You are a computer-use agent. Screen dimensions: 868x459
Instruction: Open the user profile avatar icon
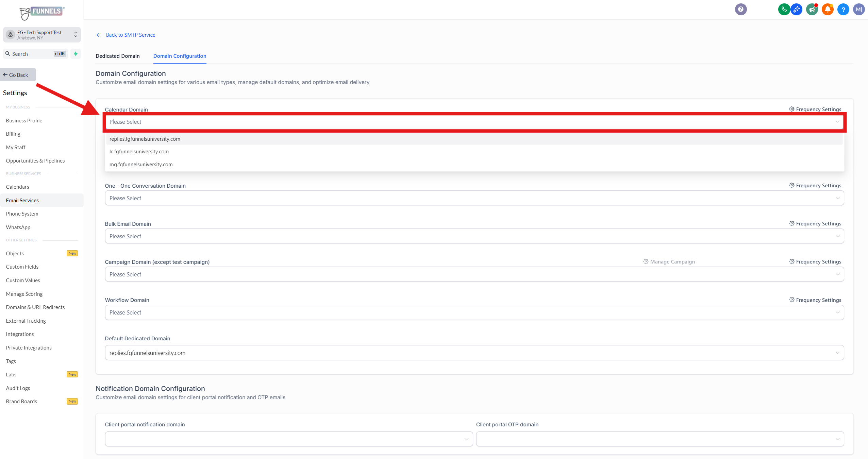point(858,9)
